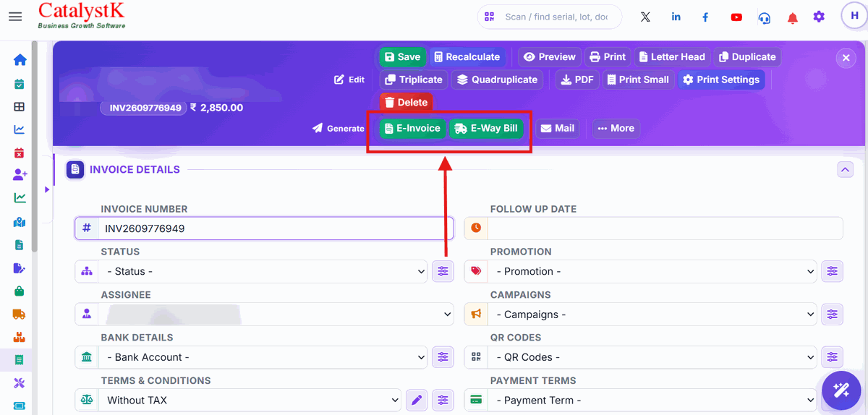
Task: Delete the invoice
Action: (x=406, y=103)
